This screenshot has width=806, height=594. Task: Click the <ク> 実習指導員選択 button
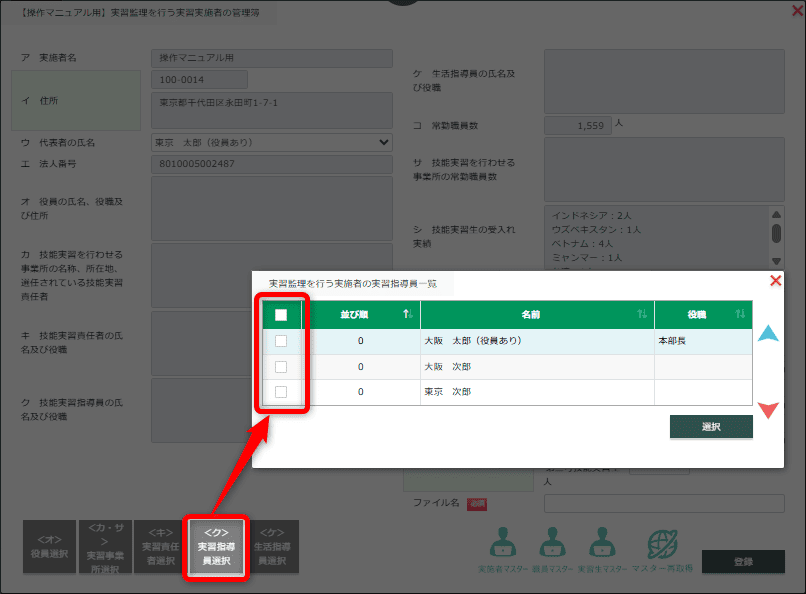point(216,547)
